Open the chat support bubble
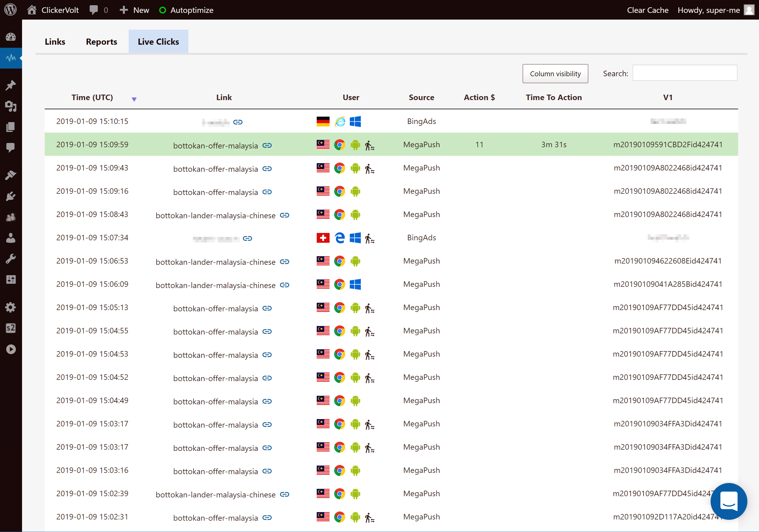Image resolution: width=759 pixels, height=532 pixels. pyautogui.click(x=729, y=501)
